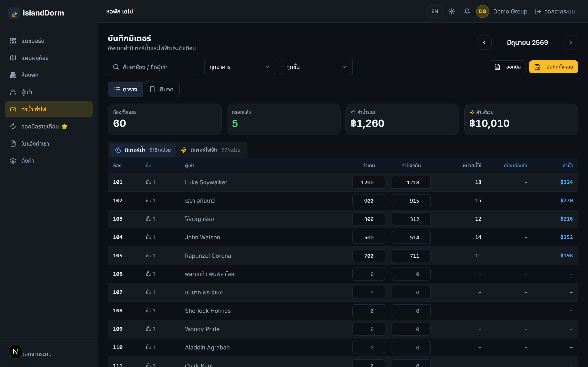The image size is (588, 367).
Task: Go to the ผู้เช่า tenants page
Action: [49, 92]
